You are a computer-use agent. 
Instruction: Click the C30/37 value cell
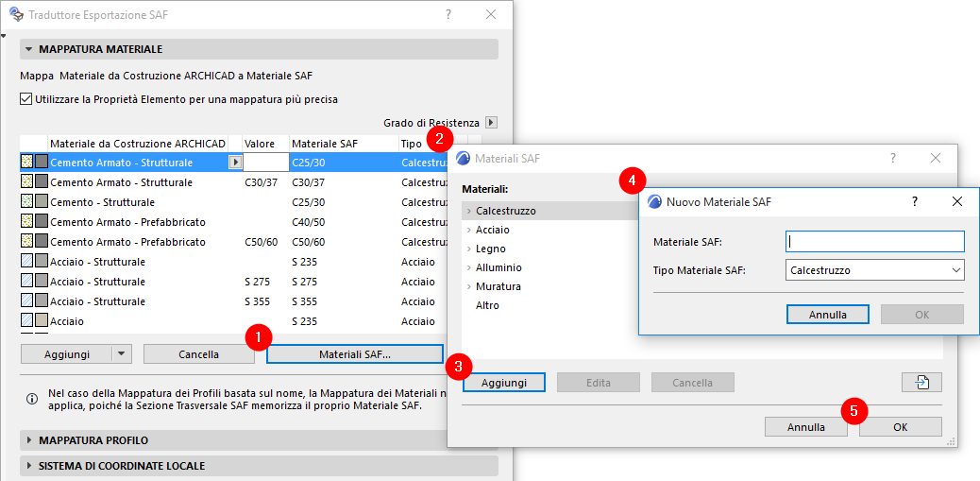[261, 182]
